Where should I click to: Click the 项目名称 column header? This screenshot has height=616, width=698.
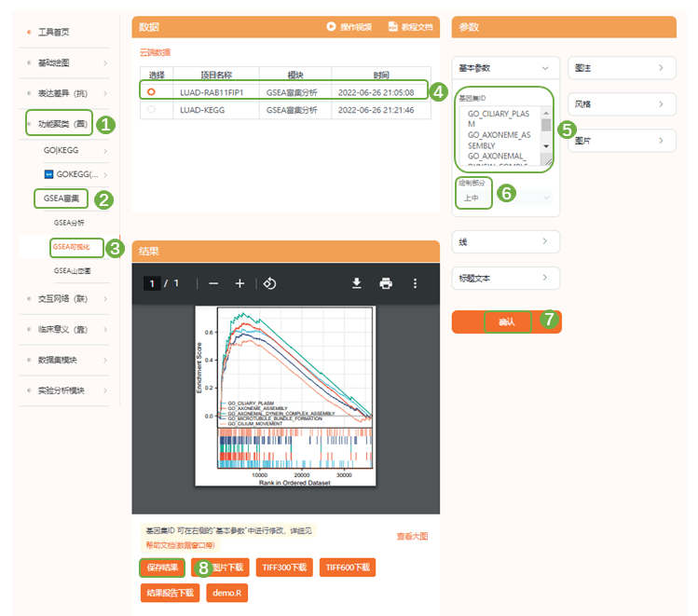coord(216,75)
